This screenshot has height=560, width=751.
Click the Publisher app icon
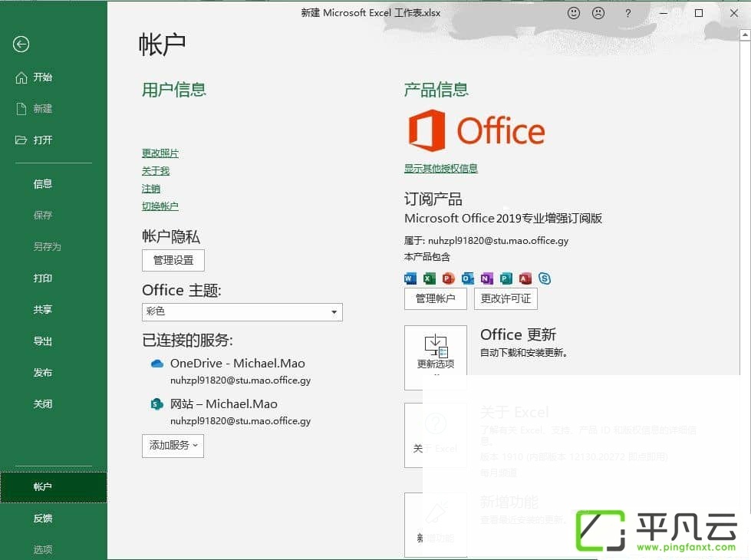506,278
